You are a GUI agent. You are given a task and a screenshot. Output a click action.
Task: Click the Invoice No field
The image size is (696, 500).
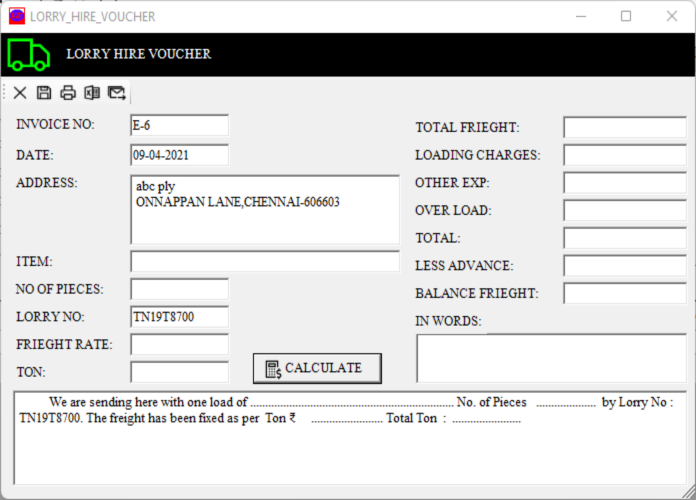coord(179,125)
